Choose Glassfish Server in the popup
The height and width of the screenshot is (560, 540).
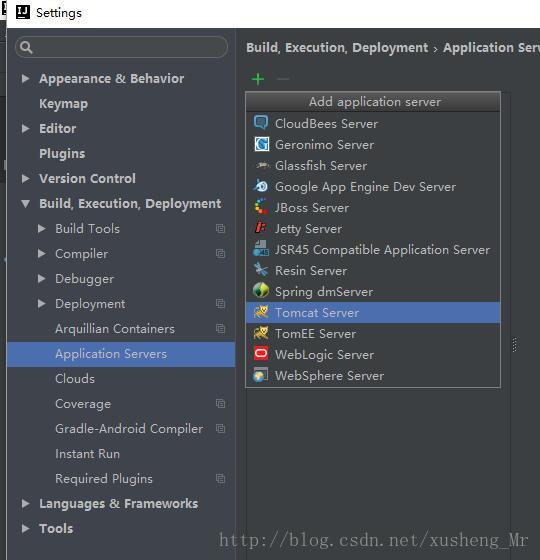pos(373,165)
